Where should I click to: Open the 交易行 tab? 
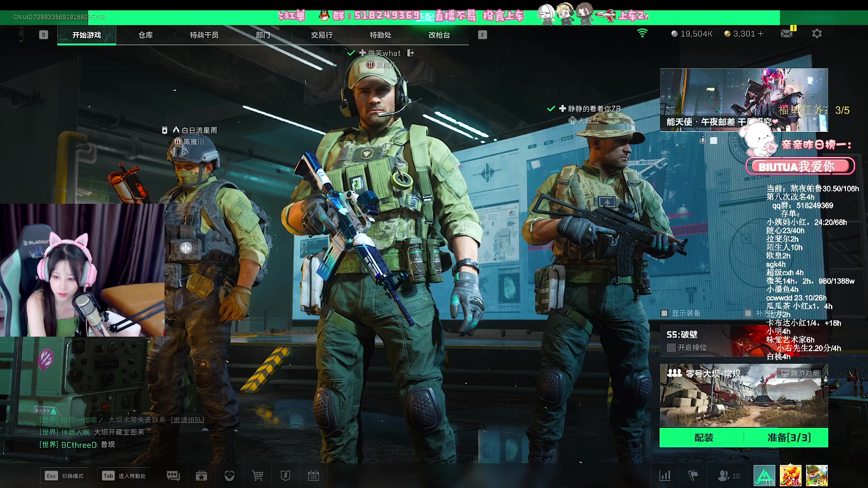coord(322,35)
